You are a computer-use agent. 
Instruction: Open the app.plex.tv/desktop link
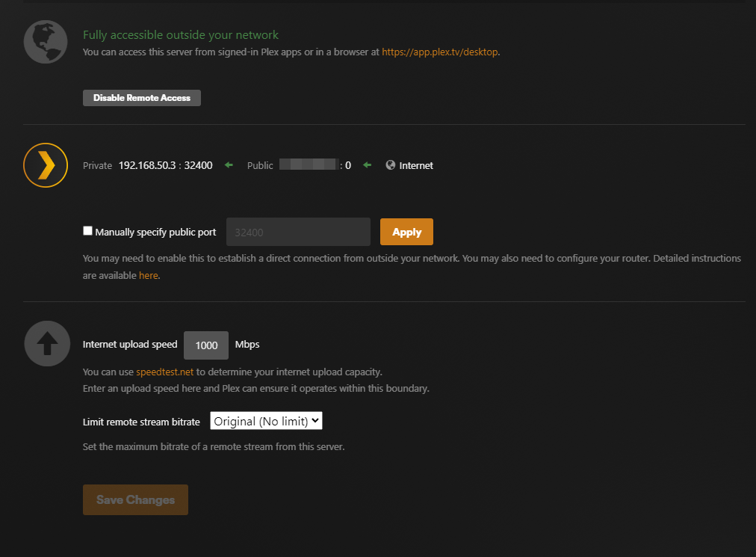point(439,52)
